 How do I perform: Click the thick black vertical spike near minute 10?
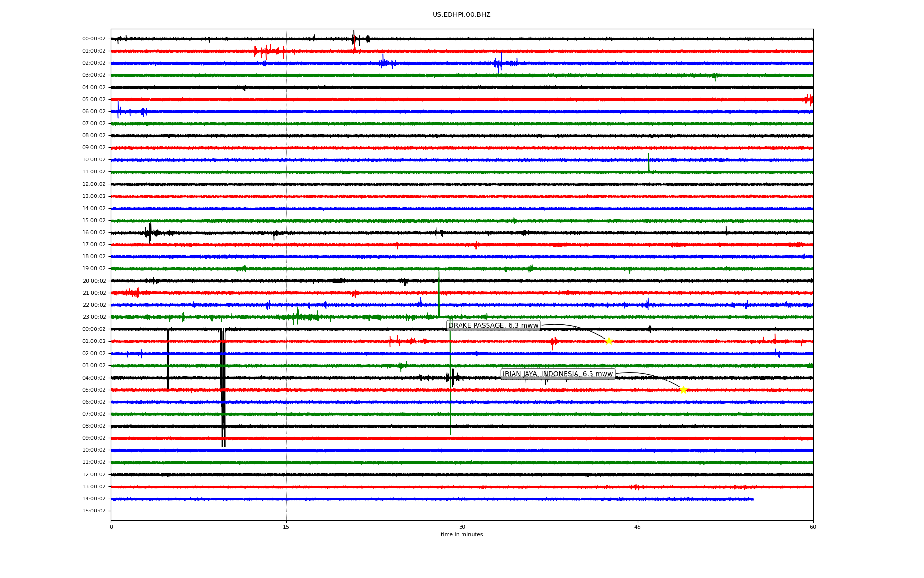[223, 385]
